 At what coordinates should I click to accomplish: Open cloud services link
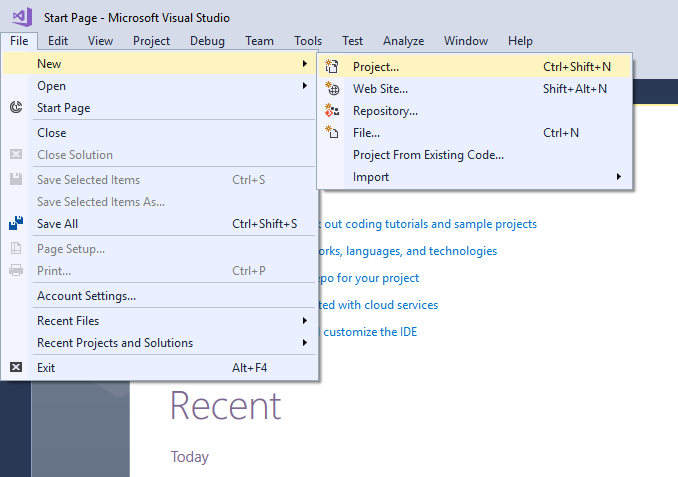pos(379,305)
